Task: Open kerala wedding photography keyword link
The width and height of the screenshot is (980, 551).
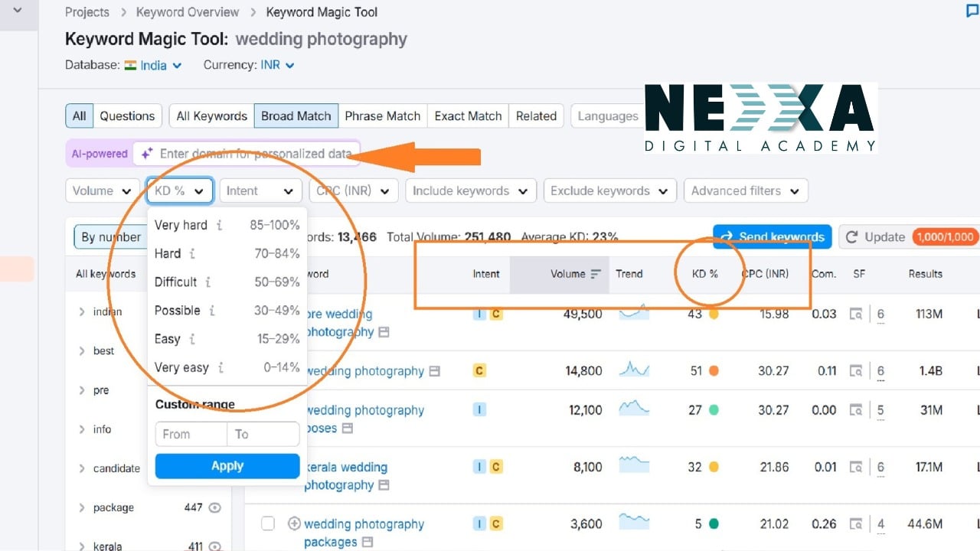Action: tap(346, 476)
